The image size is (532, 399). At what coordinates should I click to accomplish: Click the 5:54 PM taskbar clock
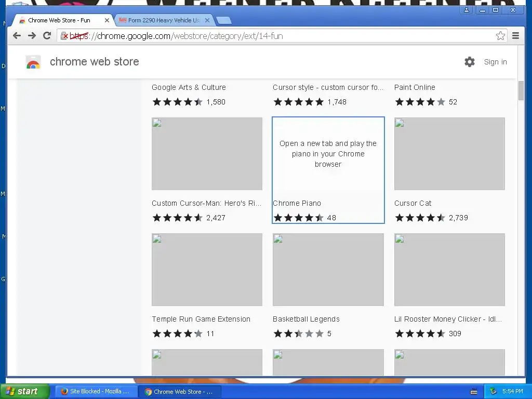pyautogui.click(x=512, y=391)
